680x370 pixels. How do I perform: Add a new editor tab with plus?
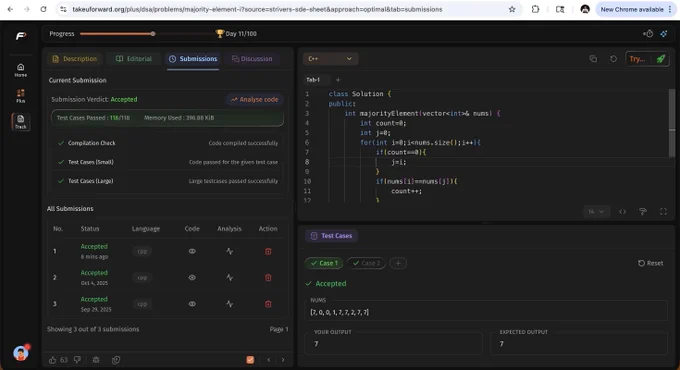coord(338,80)
